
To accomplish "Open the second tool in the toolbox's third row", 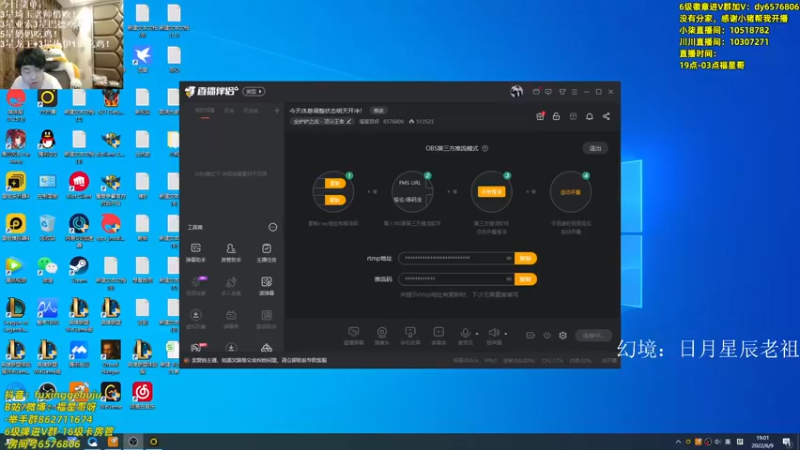I will click(231, 319).
